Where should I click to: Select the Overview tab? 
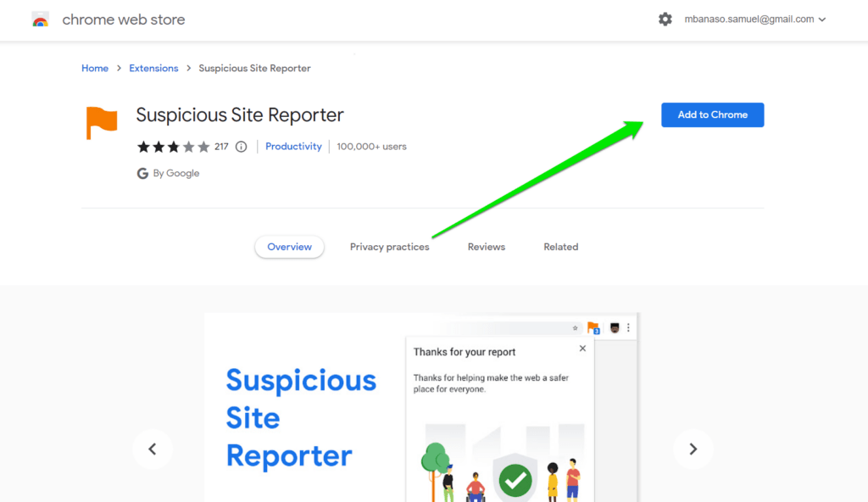tap(289, 246)
